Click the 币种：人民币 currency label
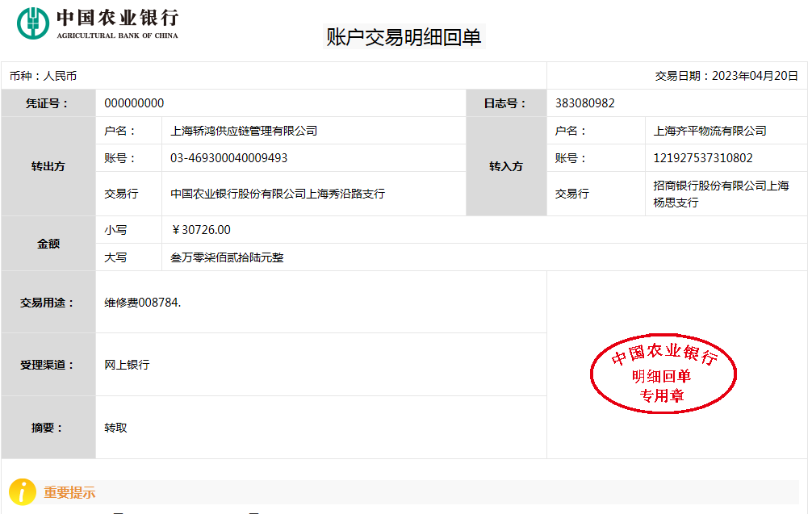This screenshot has height=514, width=812. tap(43, 76)
